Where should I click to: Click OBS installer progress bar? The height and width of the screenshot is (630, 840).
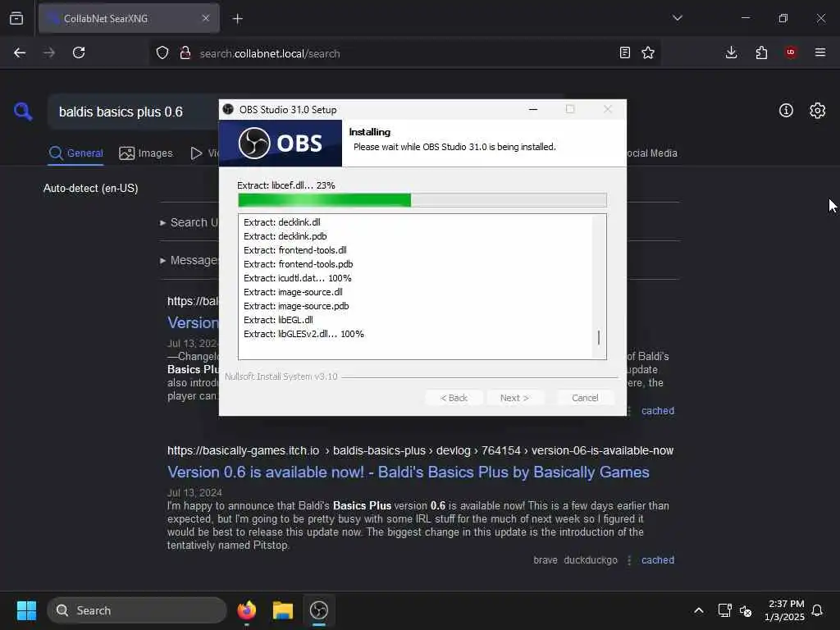tap(422, 200)
